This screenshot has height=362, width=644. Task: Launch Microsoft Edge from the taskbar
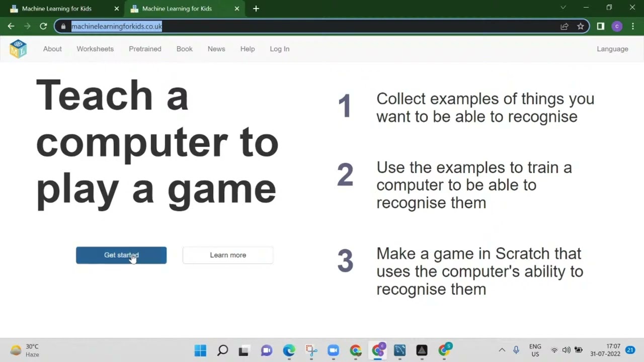289,350
